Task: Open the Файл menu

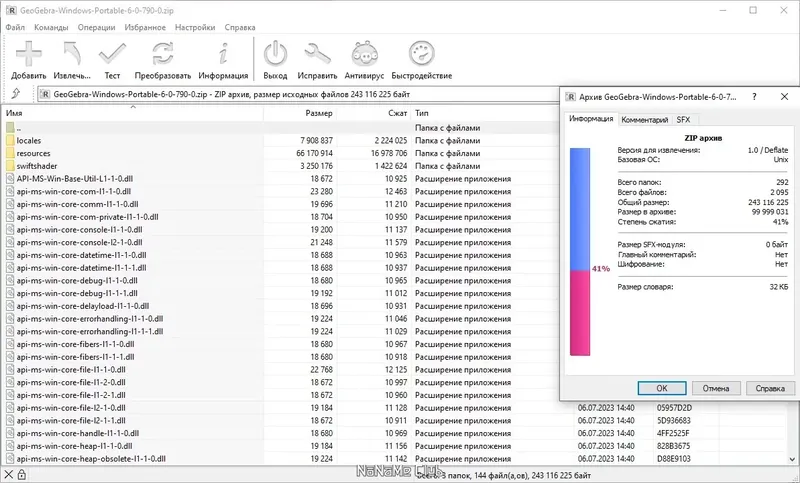Action: [x=15, y=28]
